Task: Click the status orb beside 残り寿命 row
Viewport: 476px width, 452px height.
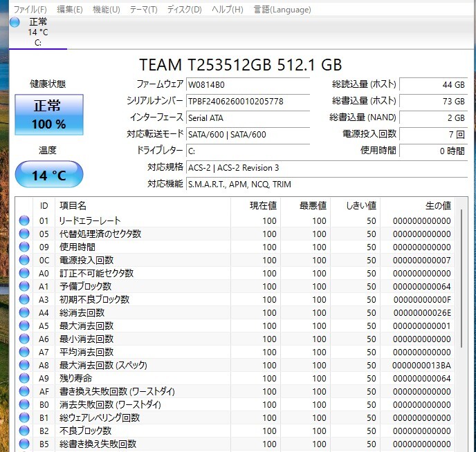Action: pyautogui.click(x=25, y=379)
